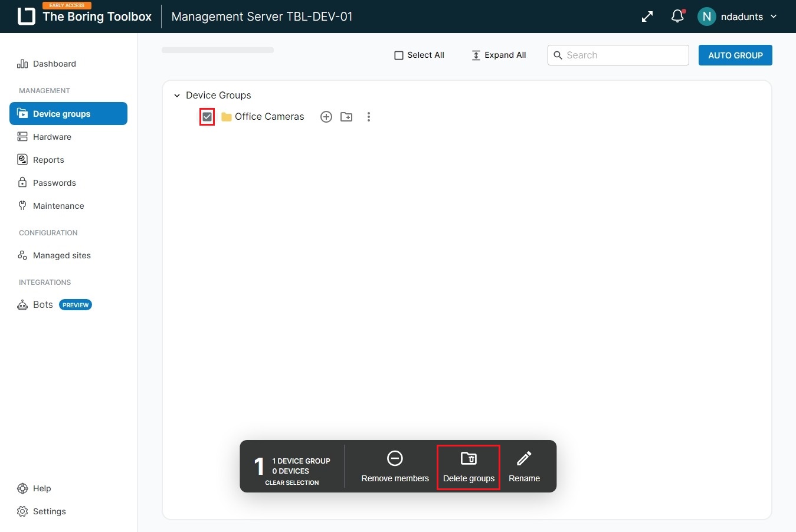The image size is (796, 532).
Task: Click the AUTO GROUP button
Action: click(735, 55)
